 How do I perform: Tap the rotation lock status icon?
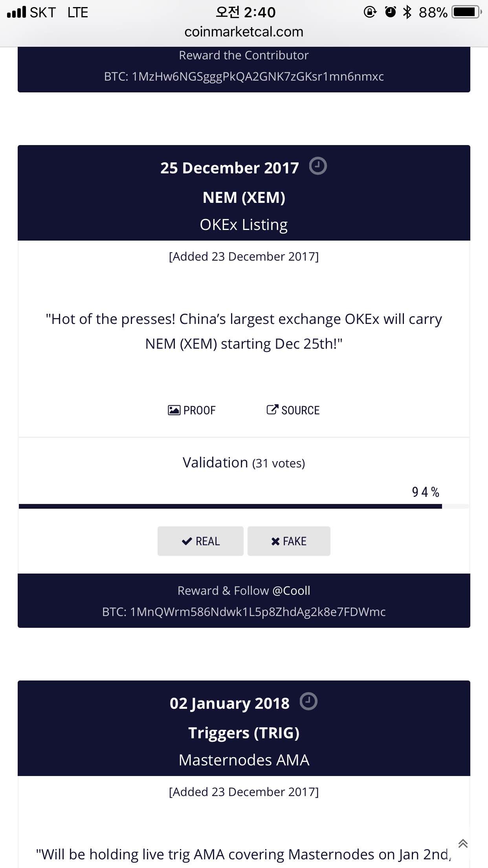tap(370, 12)
